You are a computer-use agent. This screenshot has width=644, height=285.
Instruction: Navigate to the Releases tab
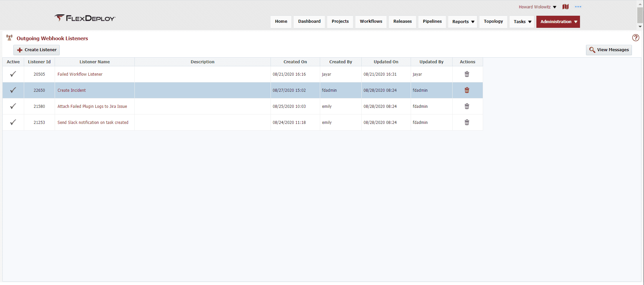pyautogui.click(x=402, y=22)
